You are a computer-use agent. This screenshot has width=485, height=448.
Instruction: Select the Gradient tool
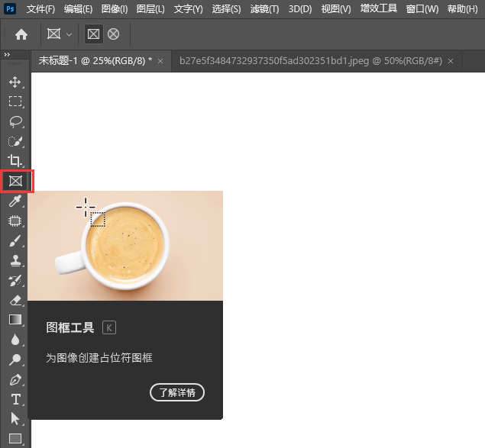(x=15, y=320)
